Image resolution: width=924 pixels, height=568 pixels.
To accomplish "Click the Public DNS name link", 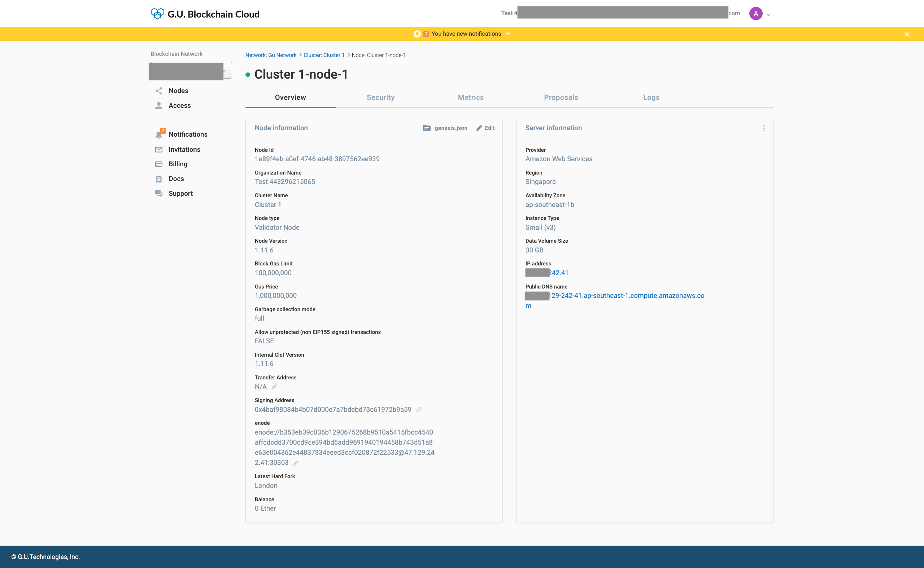I will 615,300.
